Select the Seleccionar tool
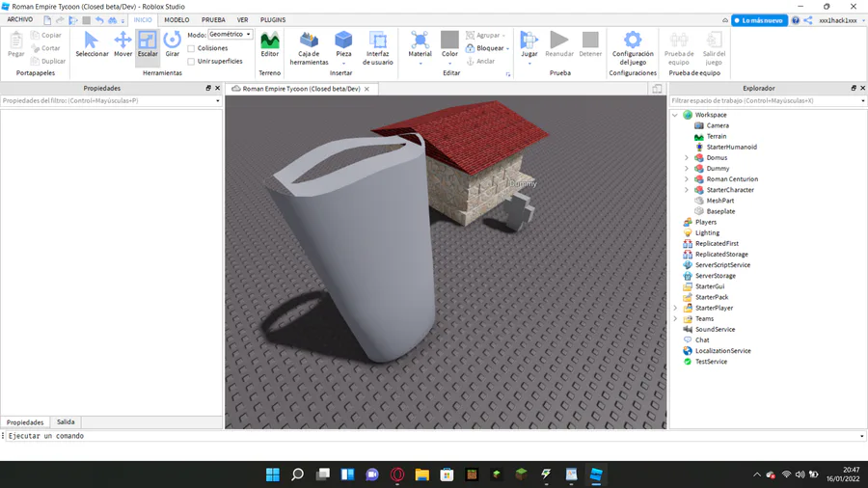This screenshot has height=488, width=868. coord(92,44)
